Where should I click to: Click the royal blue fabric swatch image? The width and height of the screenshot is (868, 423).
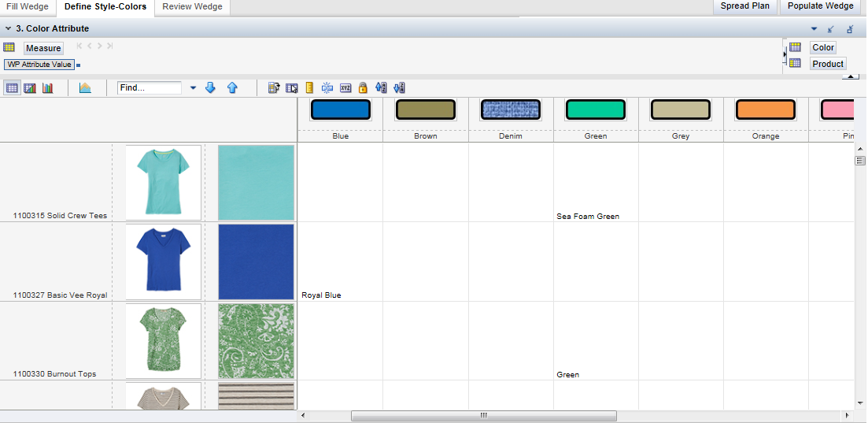tap(256, 262)
